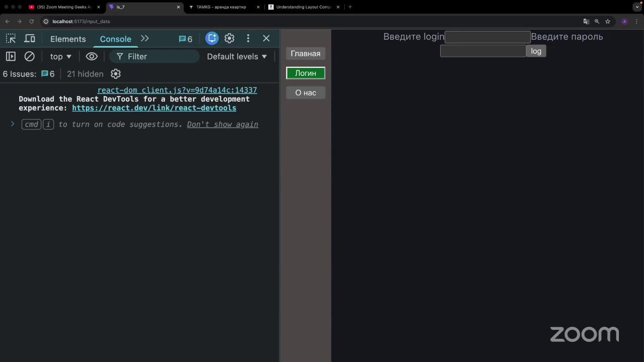
Task: Open the zoom level icon in address bar
Action: coord(597,22)
